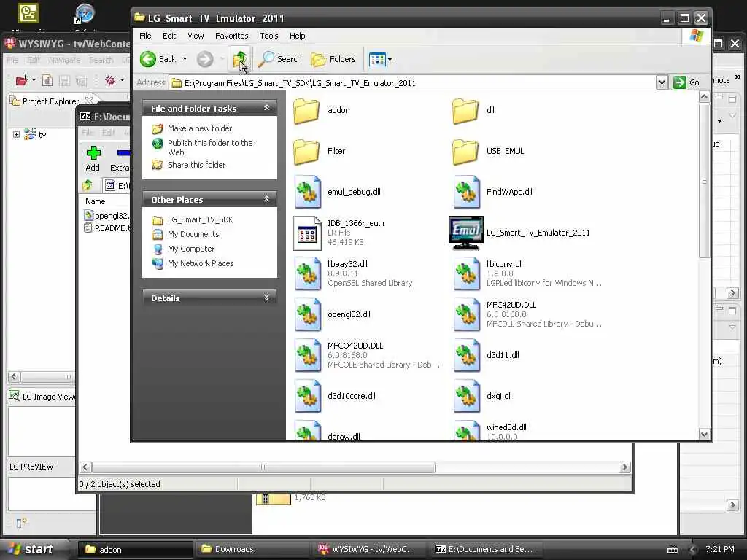
Task: Switch to the Downloads taskbar button
Action: 252,550
